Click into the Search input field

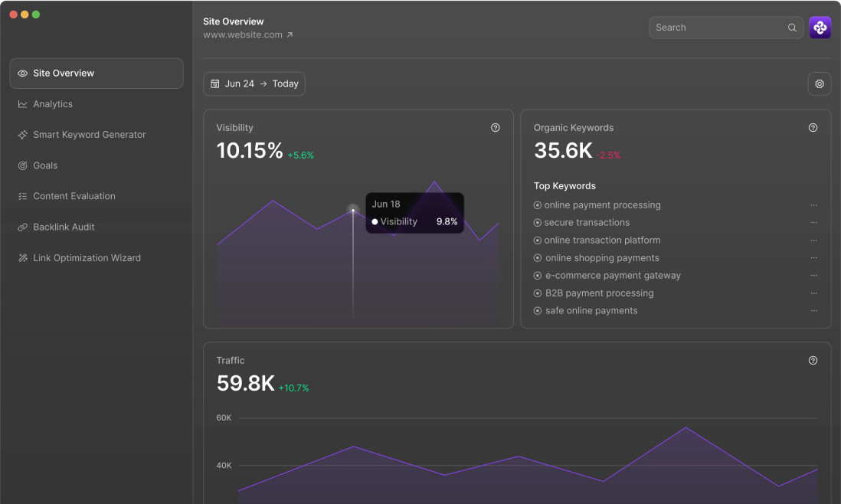(716, 28)
